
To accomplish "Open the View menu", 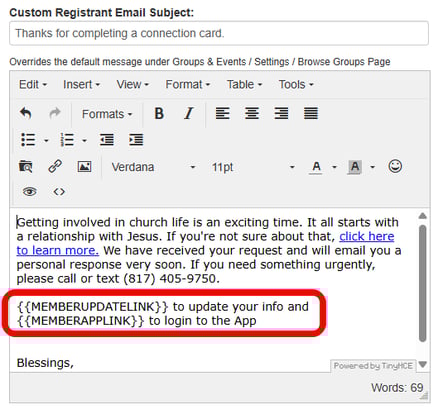I will tap(132, 84).
